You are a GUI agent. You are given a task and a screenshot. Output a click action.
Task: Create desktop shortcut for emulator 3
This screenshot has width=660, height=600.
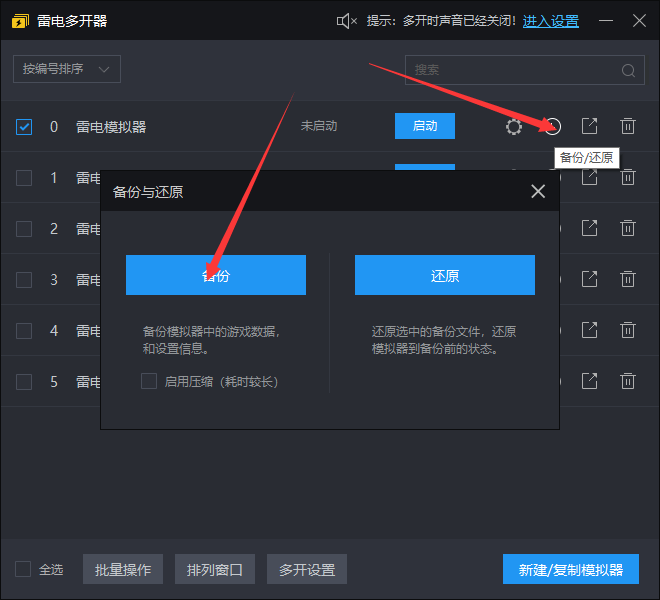click(x=589, y=279)
